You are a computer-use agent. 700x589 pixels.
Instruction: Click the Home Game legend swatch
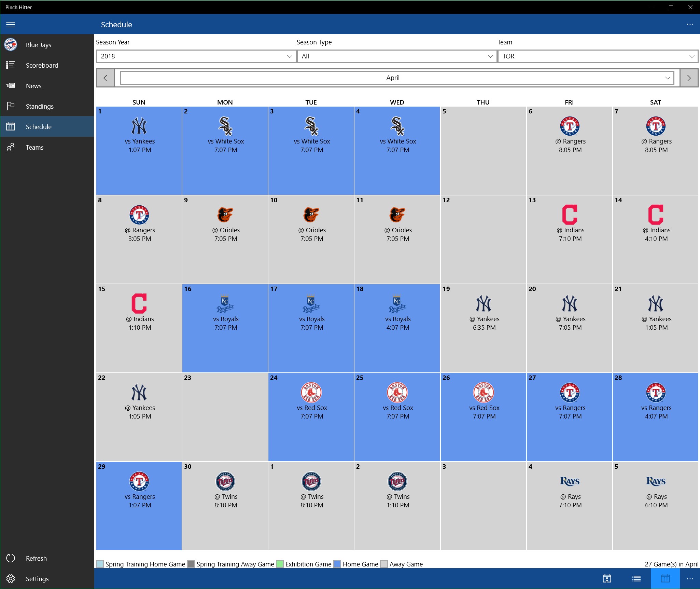[x=337, y=564]
